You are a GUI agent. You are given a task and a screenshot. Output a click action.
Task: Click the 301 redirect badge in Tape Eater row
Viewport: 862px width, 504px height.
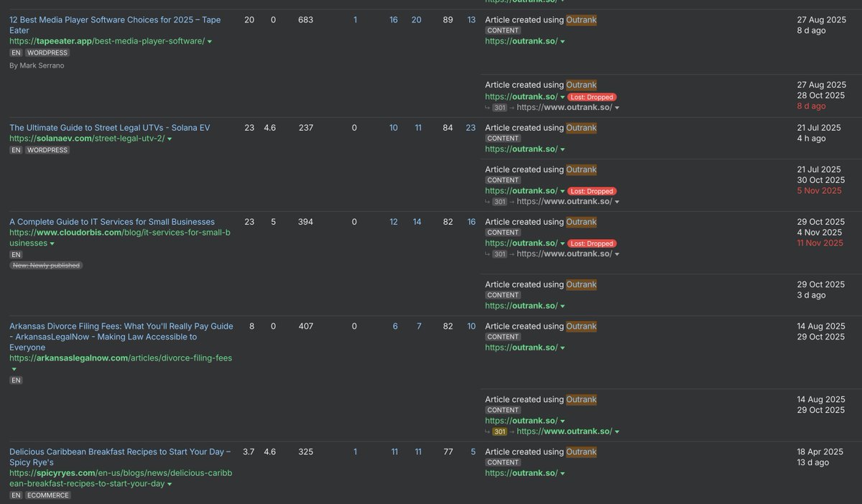click(500, 108)
